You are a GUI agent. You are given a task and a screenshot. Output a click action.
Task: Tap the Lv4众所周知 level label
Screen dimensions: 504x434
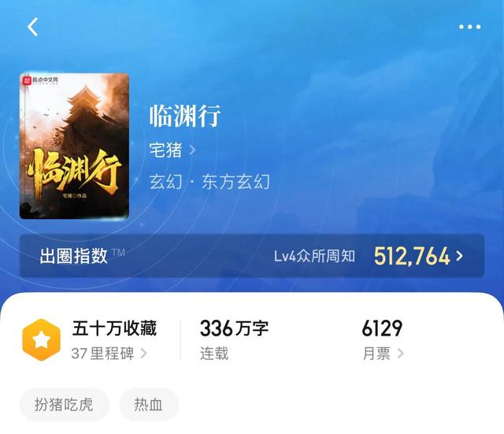coord(314,256)
